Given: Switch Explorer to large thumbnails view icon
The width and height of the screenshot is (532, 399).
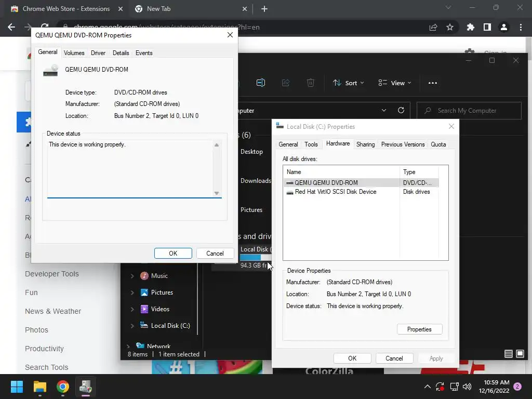Looking at the screenshot, I should tap(520, 354).
